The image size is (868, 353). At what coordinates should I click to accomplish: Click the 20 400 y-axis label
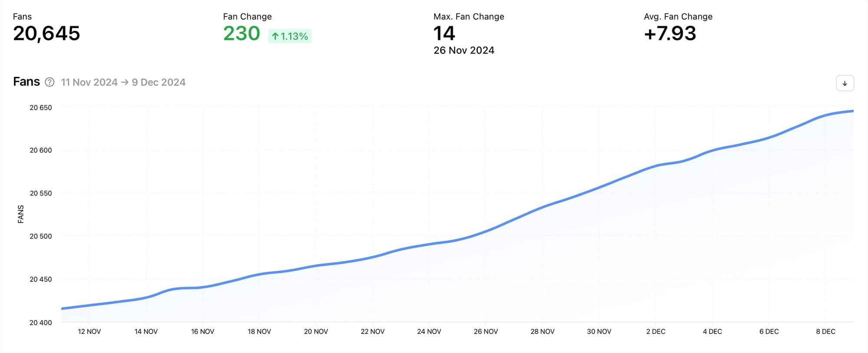click(41, 322)
